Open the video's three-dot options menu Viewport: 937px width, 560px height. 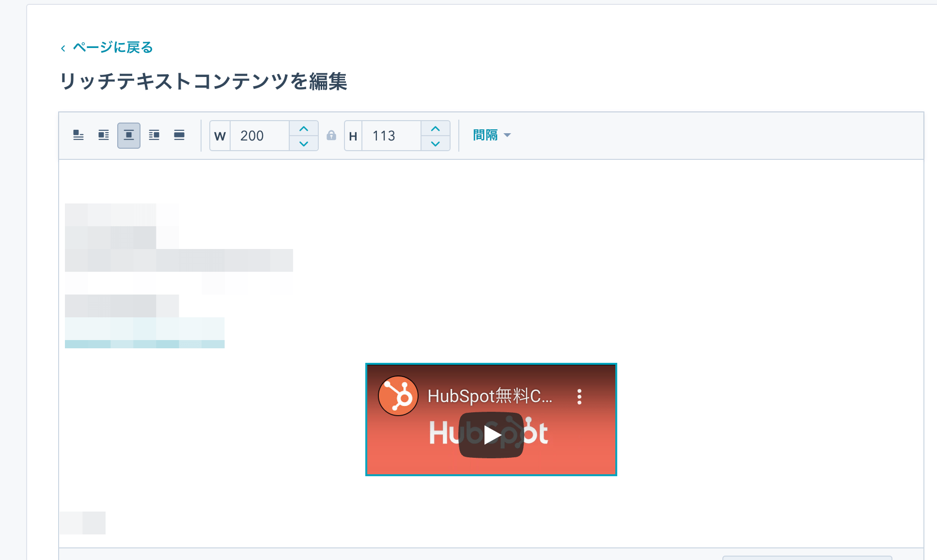(x=579, y=397)
